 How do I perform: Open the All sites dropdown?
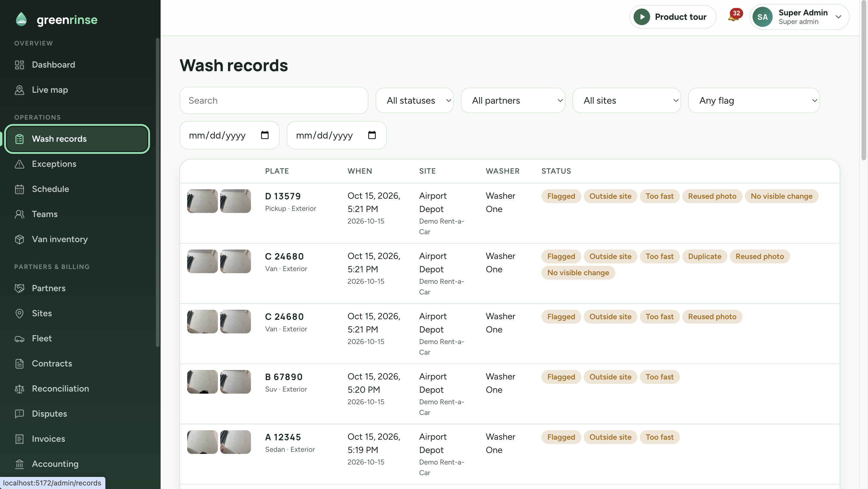click(x=626, y=100)
